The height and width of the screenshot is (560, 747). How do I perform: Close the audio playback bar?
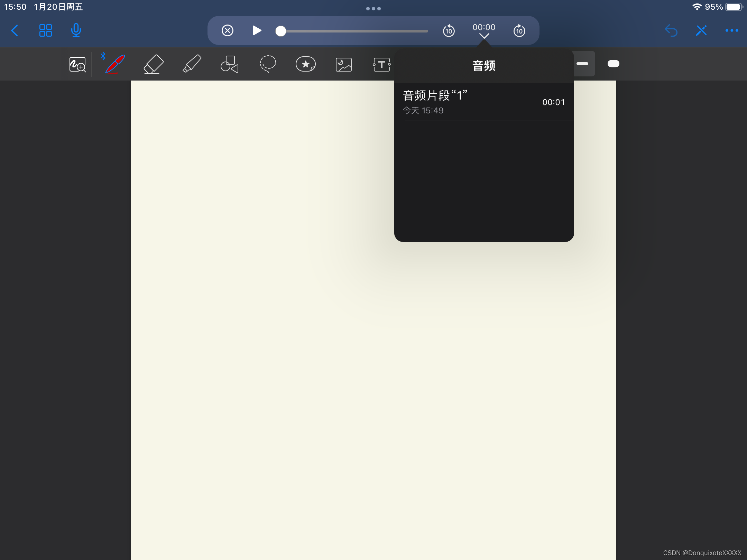coord(228,30)
